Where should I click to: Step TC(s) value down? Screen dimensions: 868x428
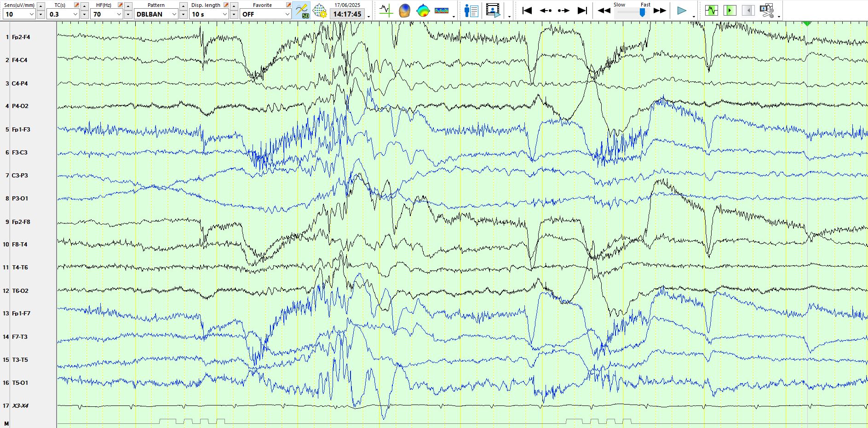[84, 14]
